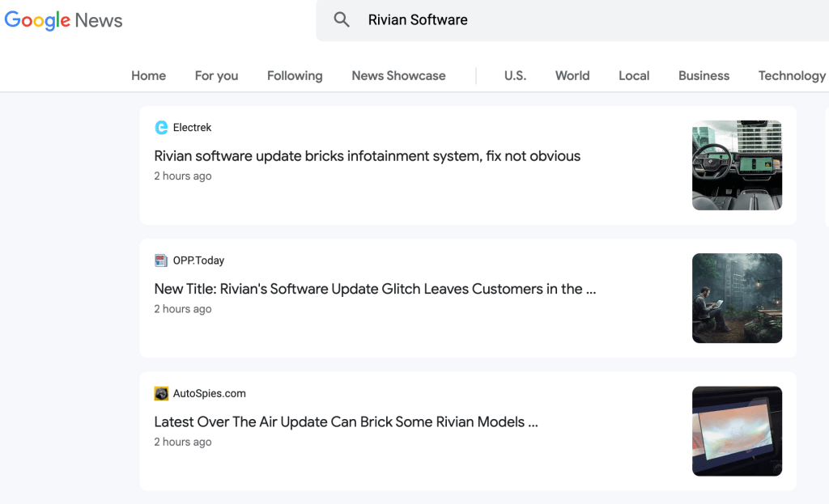Open the Local news section
This screenshot has width=829, height=504.
click(634, 75)
